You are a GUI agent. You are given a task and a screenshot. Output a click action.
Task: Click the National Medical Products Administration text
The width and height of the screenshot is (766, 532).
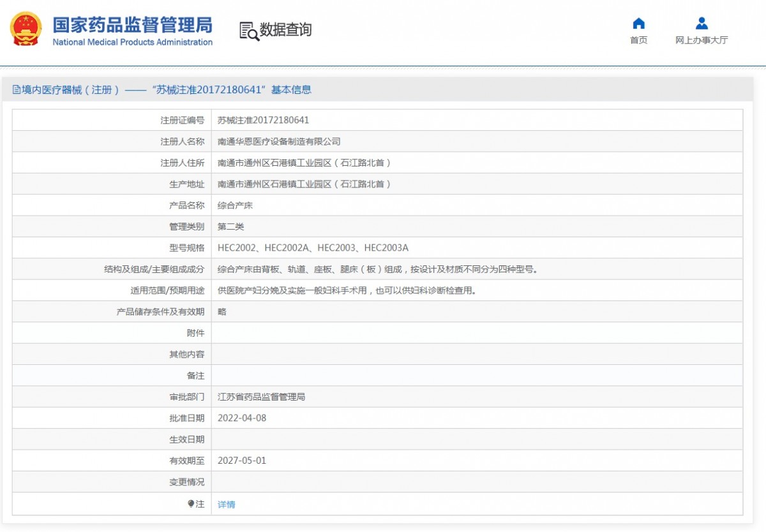click(x=132, y=43)
